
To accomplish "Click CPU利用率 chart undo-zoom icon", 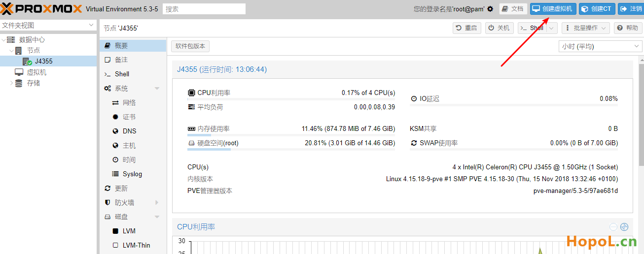I will (x=613, y=227).
